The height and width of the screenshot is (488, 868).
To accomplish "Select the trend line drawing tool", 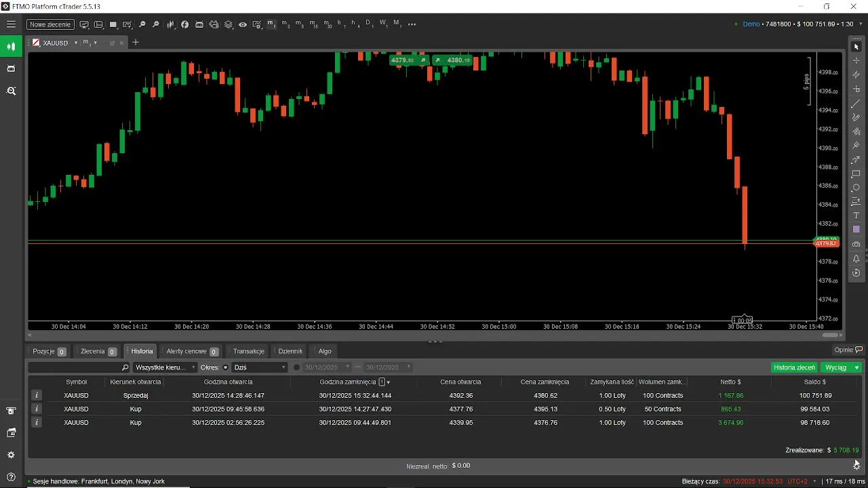I will [856, 103].
